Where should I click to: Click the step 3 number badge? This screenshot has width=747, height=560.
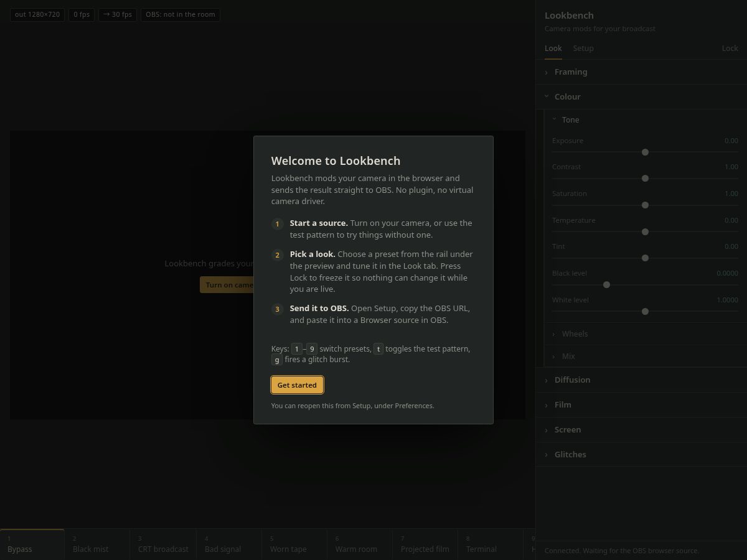pos(278,309)
